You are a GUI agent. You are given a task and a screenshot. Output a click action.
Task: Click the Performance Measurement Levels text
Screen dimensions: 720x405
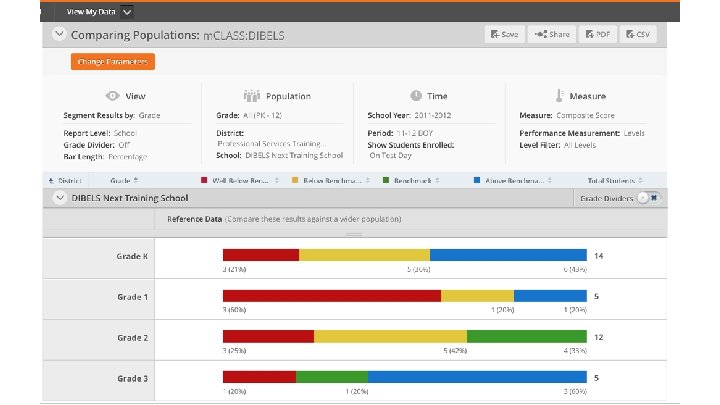click(582, 133)
